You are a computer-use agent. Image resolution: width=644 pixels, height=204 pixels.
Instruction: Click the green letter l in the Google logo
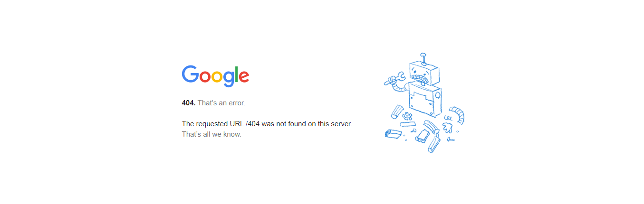click(x=236, y=74)
